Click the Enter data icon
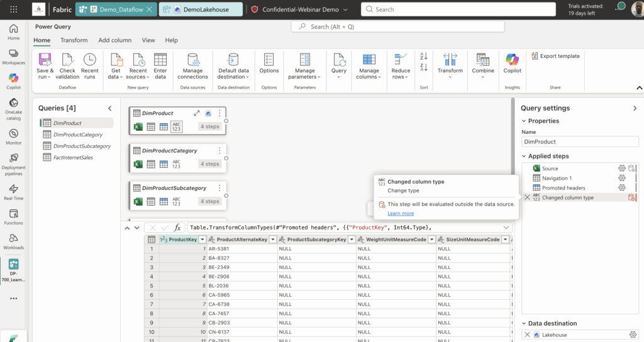 160,60
